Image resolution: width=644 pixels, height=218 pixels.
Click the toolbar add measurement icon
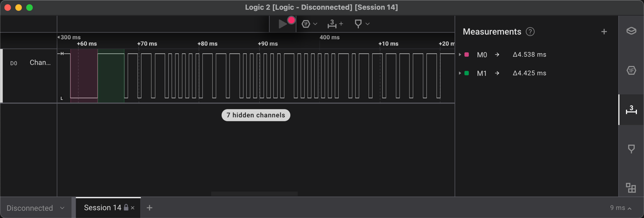335,24
